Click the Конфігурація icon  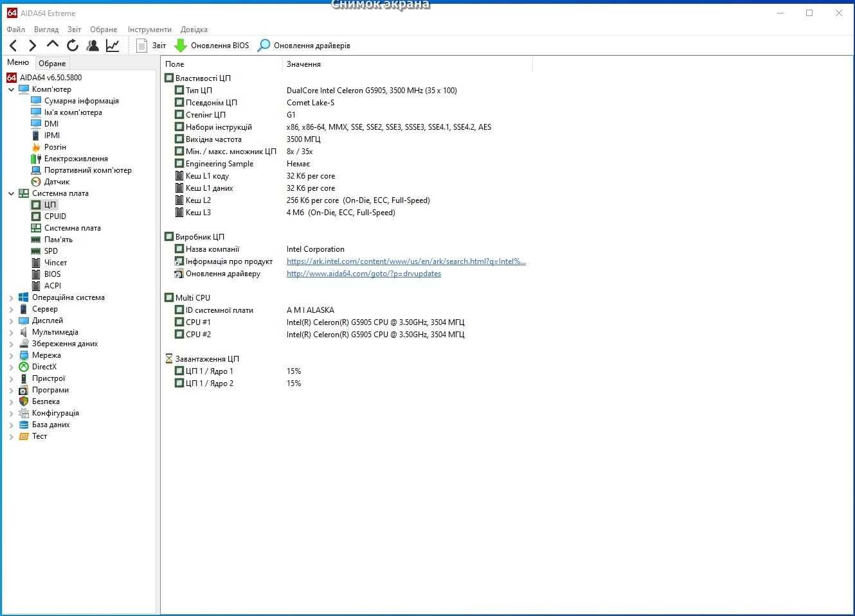[x=24, y=413]
